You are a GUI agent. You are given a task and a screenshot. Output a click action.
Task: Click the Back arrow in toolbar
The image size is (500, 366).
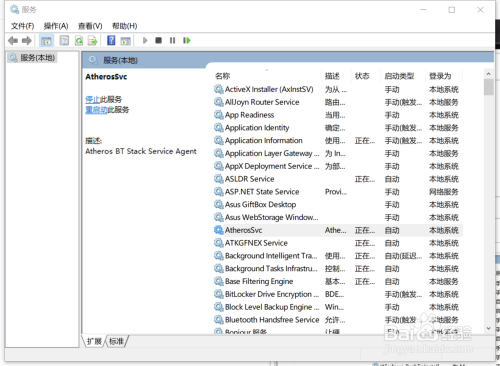13,41
